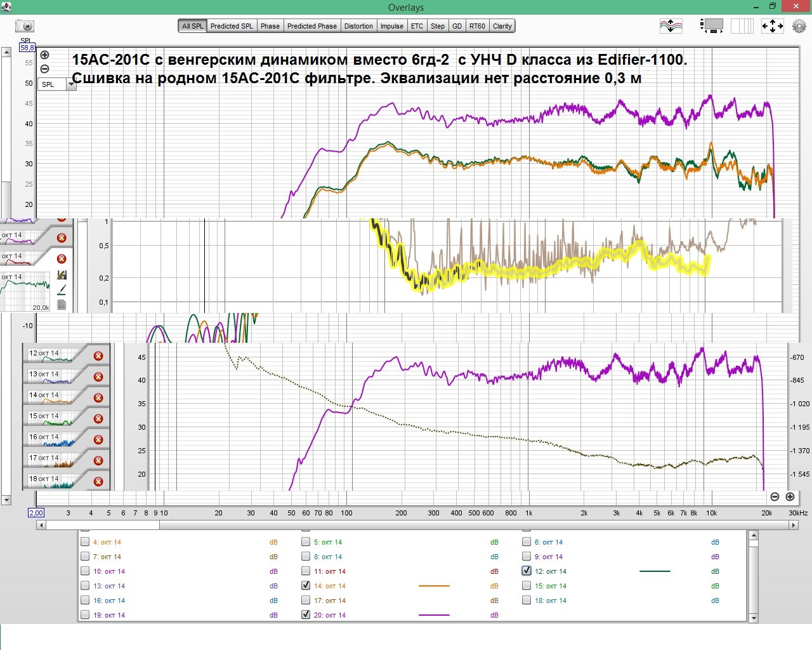
Task: Uncheck the 14: окт 14 trace
Action: [306, 586]
